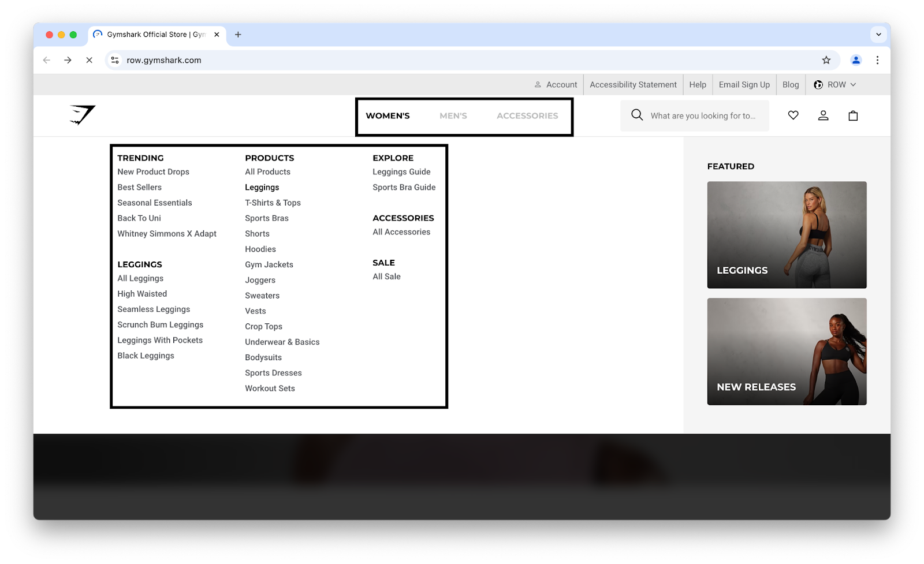Screen dimensions: 924x564
Task: Open the Chrome profile avatar
Action: [856, 60]
